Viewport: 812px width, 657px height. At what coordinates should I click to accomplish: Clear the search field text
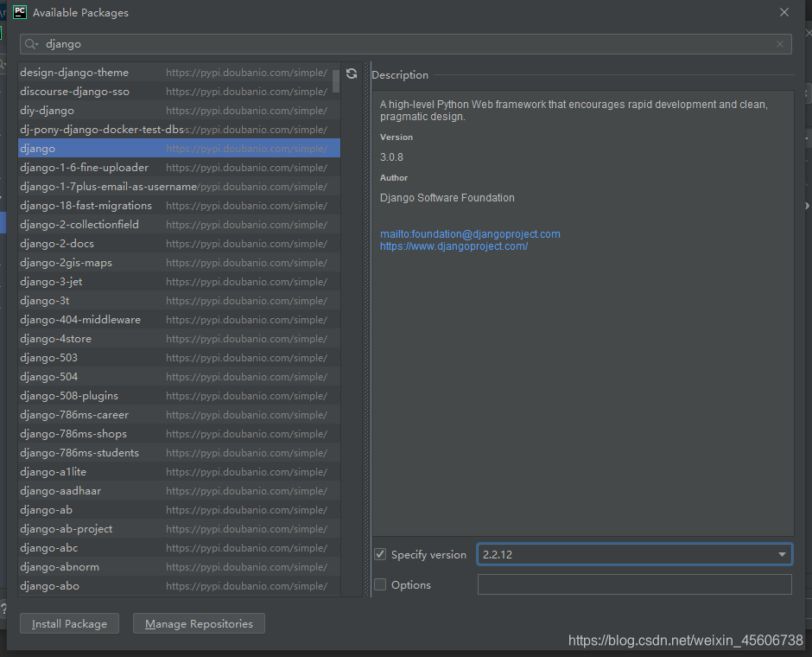pos(780,44)
